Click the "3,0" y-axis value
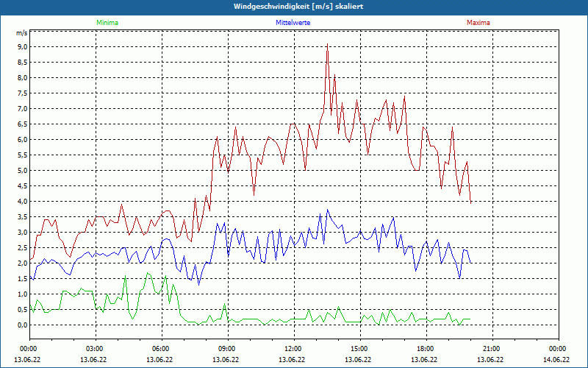The width and height of the screenshot is (588, 368). (x=23, y=233)
